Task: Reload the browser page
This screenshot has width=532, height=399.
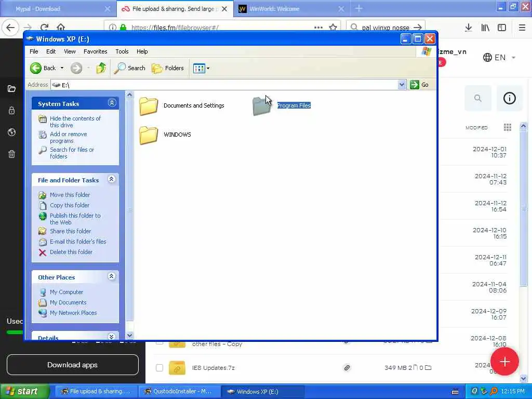Action: point(44,28)
